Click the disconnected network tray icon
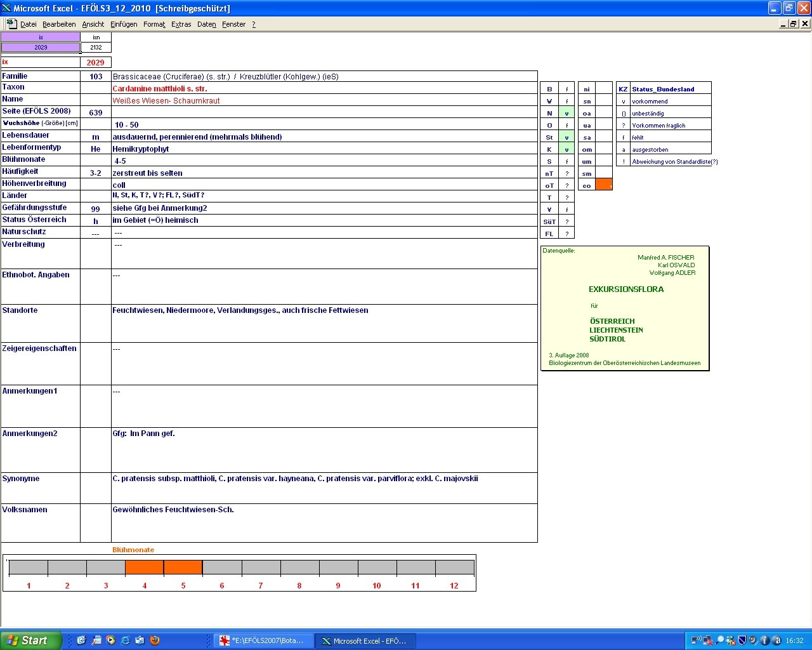 [707, 640]
